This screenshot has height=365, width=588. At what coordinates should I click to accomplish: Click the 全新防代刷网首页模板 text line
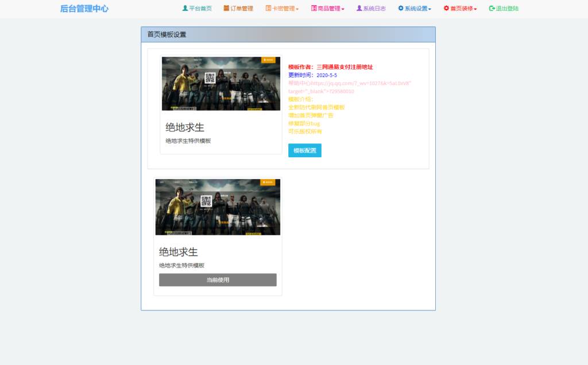(316, 107)
